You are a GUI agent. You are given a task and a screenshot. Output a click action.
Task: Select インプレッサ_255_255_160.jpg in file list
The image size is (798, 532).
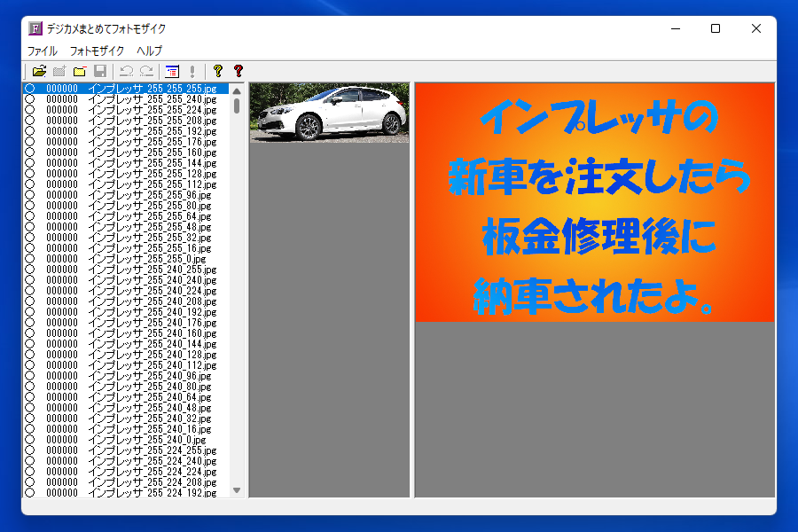tap(126, 153)
